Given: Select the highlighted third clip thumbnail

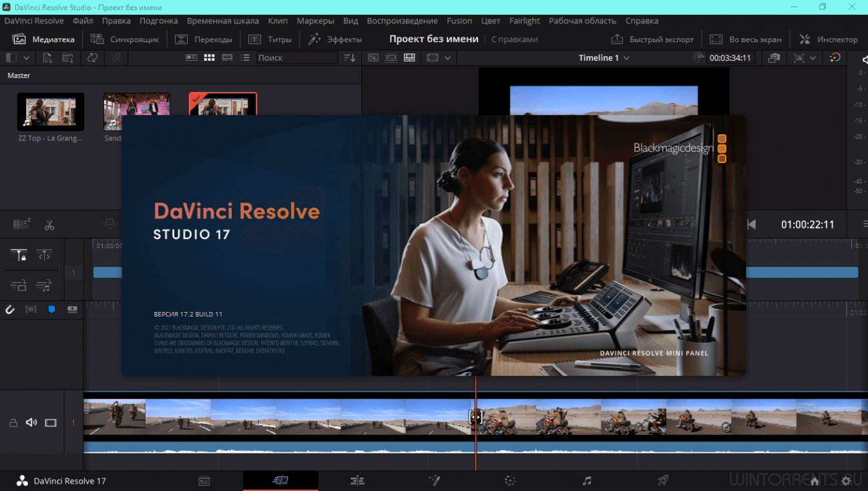Looking at the screenshot, I should [223, 104].
